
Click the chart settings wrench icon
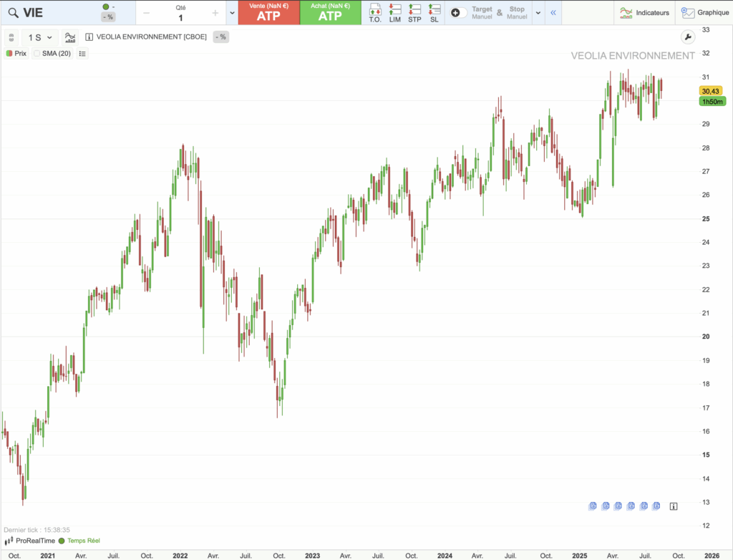pos(688,37)
